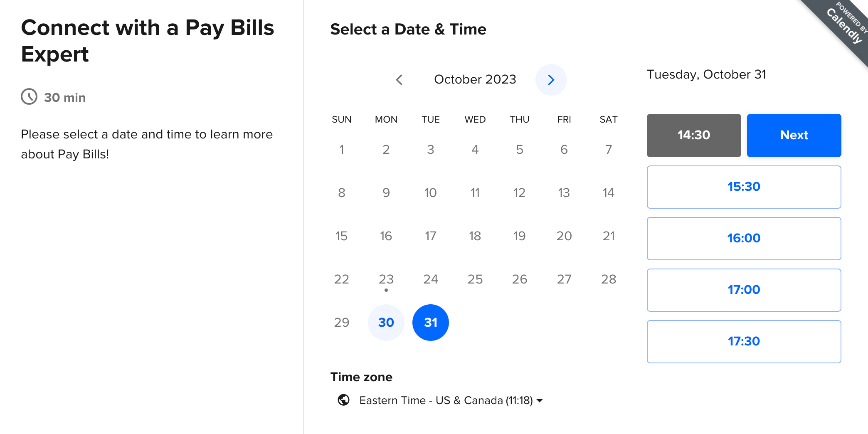Select the 17:00 time slot
Viewport: 868px width, 434px height.
pos(744,290)
